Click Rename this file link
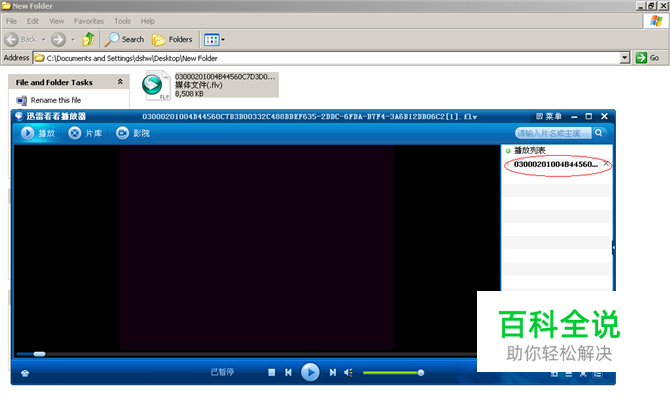 [56, 100]
